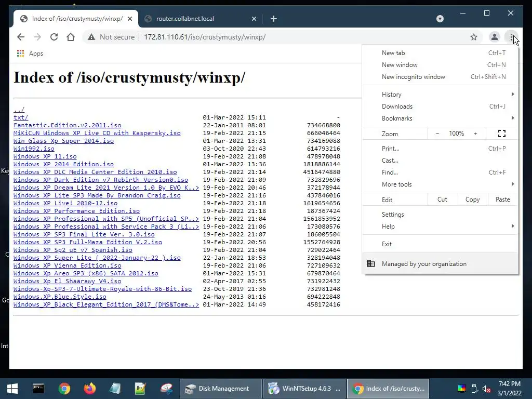Choose Find... from the menu
The width and height of the screenshot is (532, 399).
[x=440, y=172]
